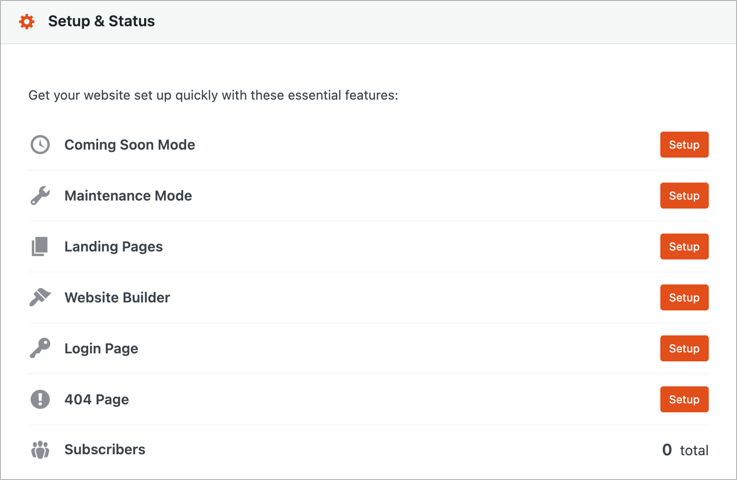
Task: Click the Login Page key icon
Action: pyautogui.click(x=40, y=348)
